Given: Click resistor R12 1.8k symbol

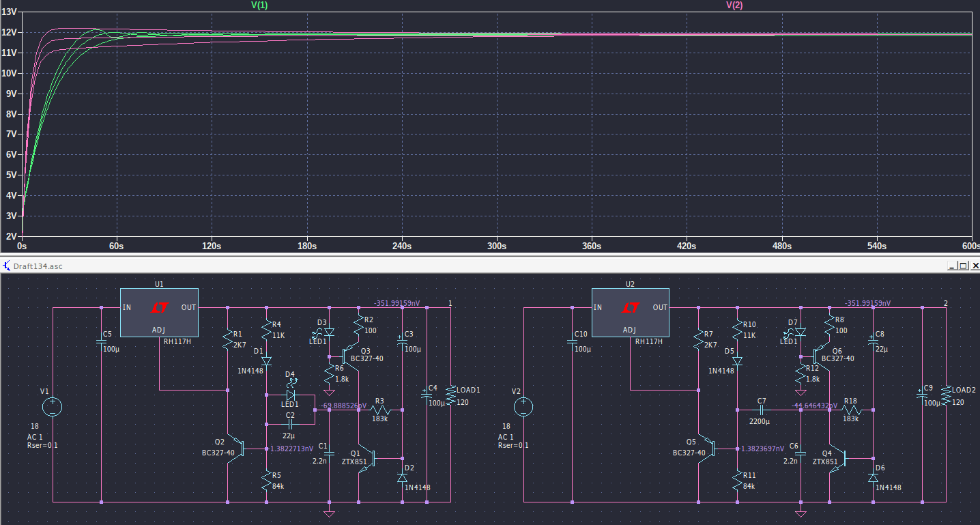Looking at the screenshot, I should (x=800, y=374).
